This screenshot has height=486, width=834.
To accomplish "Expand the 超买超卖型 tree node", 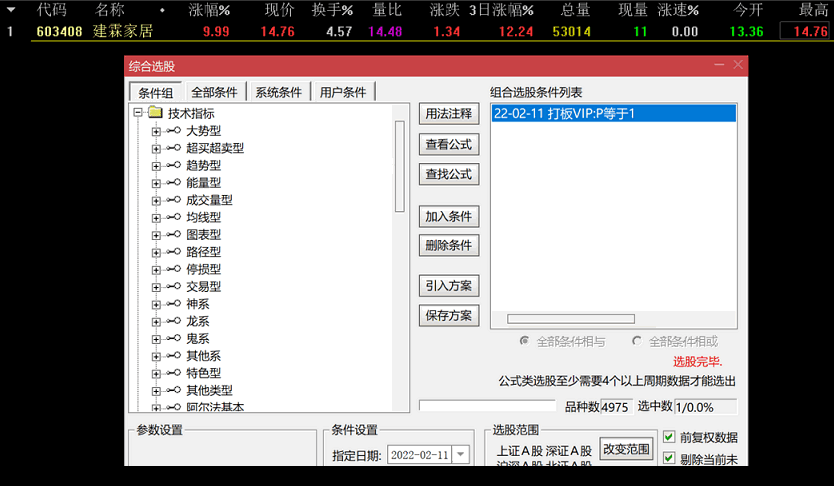I will pos(156,149).
